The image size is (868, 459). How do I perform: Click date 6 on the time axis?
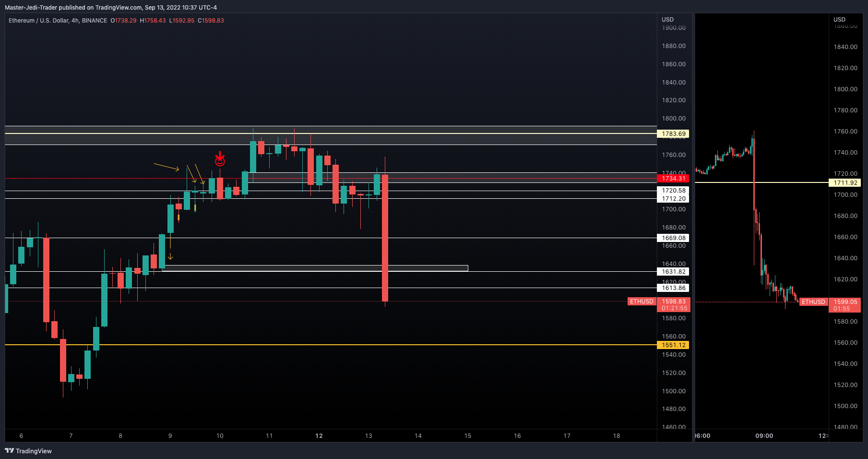point(21,436)
